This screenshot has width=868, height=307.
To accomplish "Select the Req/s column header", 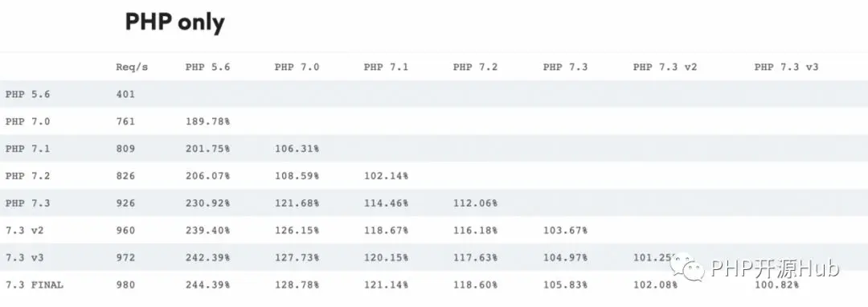I will pos(132,67).
